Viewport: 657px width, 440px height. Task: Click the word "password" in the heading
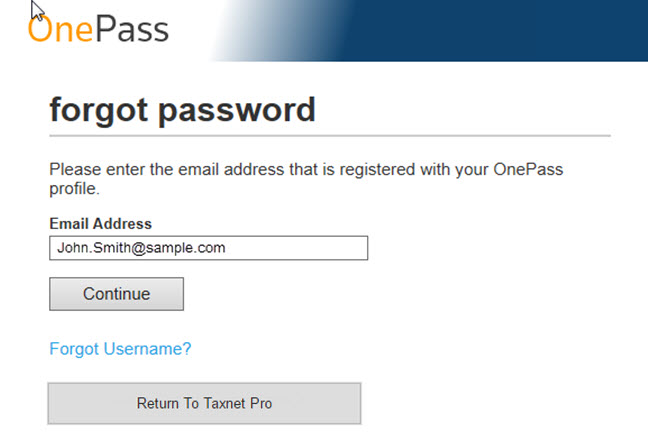237,111
